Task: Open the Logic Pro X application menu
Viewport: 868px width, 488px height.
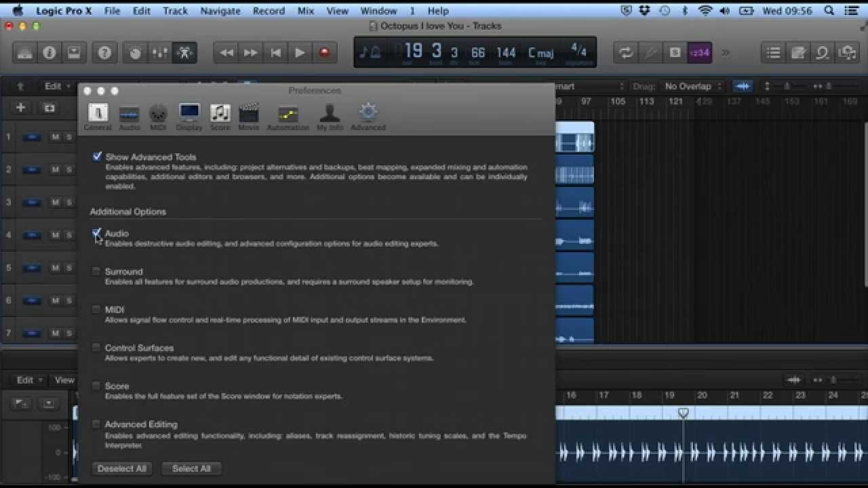Action: [64, 11]
